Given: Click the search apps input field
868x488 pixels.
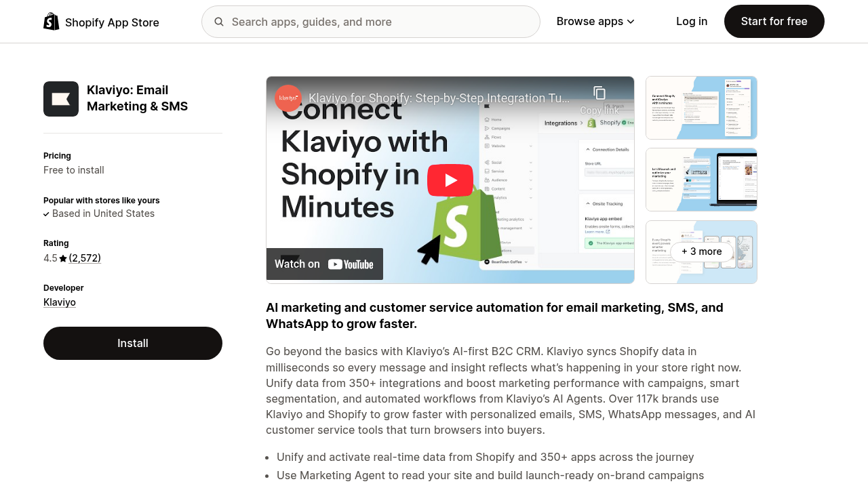Looking at the screenshot, I should 373,22.
